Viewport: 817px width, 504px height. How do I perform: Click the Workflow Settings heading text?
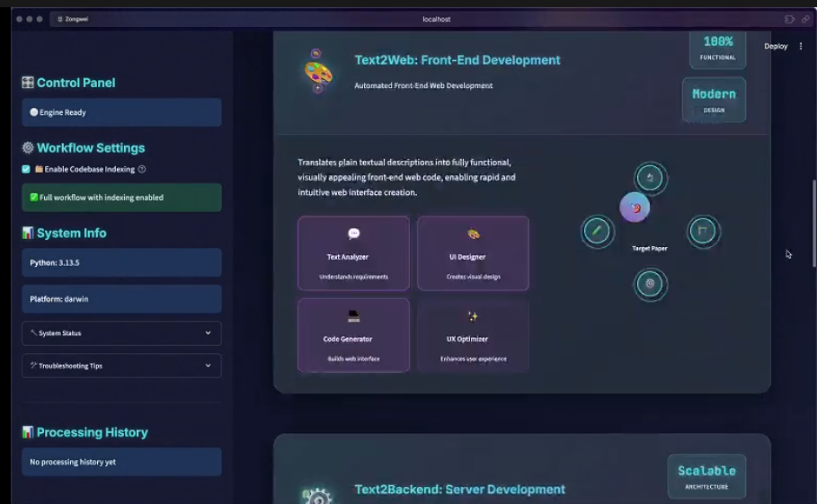91,148
